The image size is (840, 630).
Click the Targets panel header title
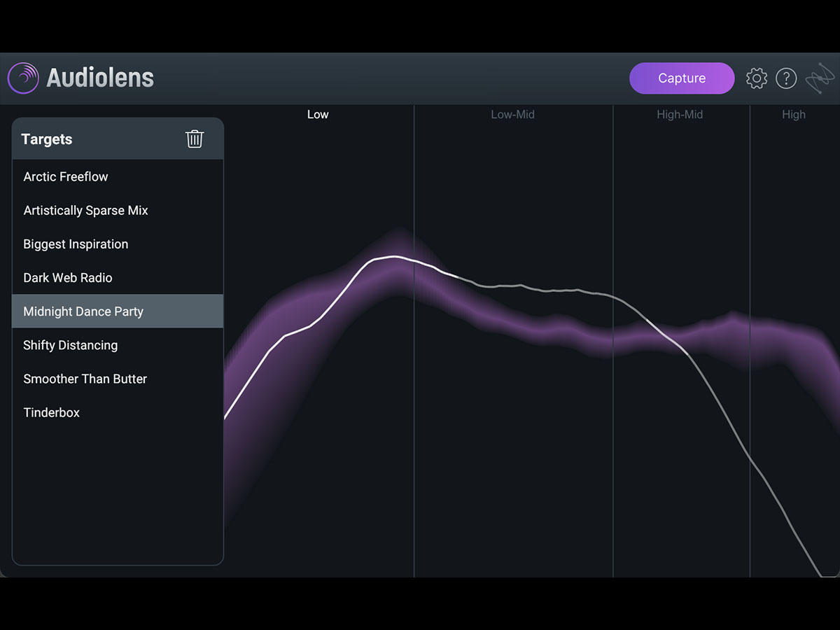[x=47, y=139]
